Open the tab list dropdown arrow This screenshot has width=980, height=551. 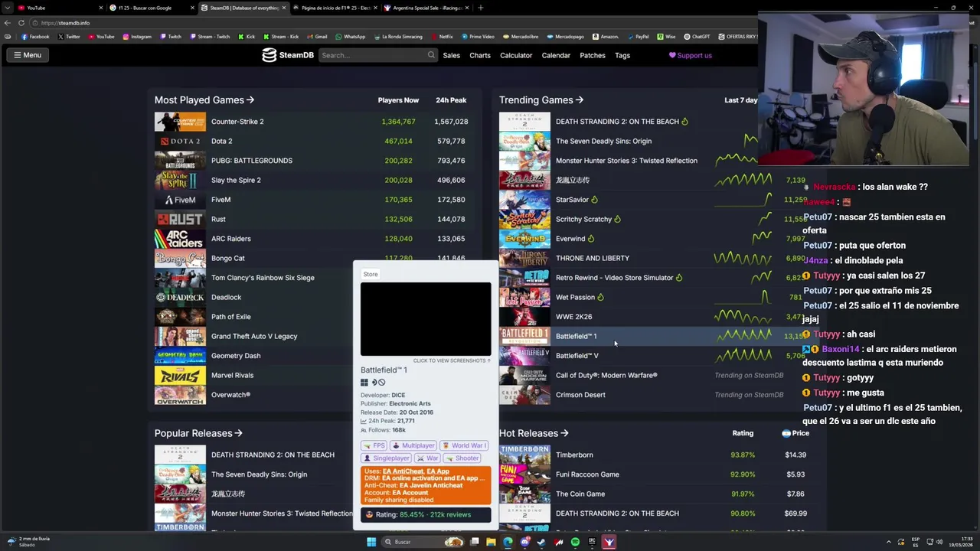(x=8, y=8)
